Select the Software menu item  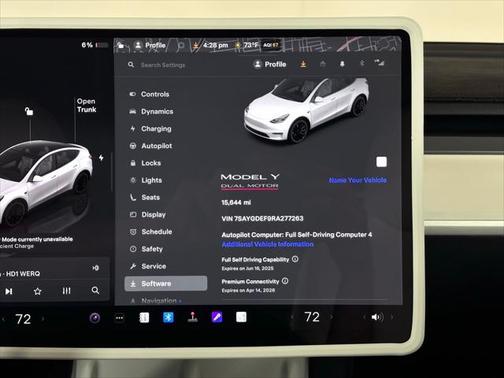166,284
